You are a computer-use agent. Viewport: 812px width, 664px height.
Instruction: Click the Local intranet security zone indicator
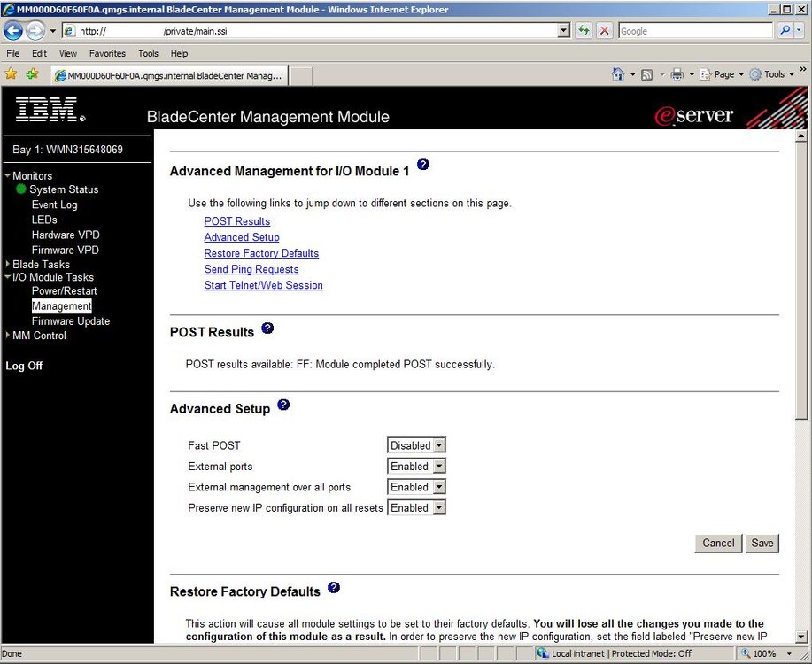(x=615, y=653)
